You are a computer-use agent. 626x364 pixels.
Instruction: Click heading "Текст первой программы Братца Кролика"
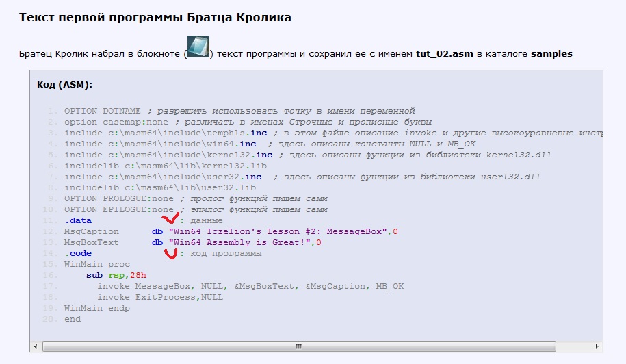click(x=155, y=18)
